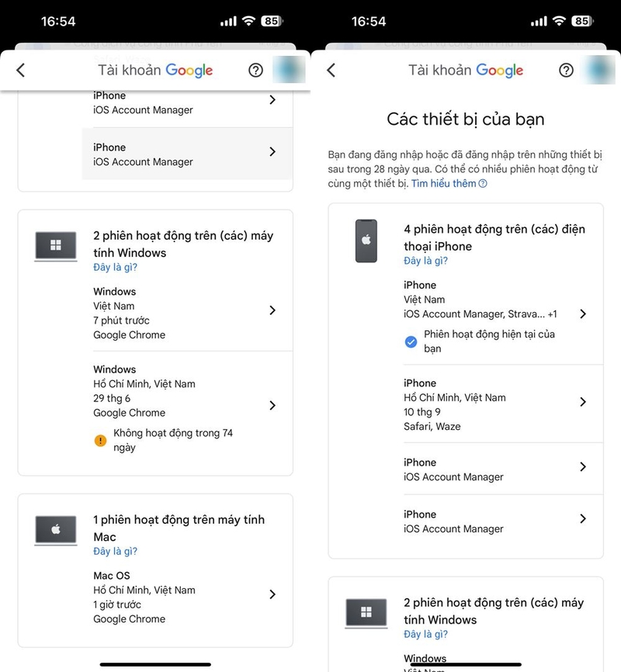Tap the Mac laptop icon in left phone
Viewport: 621px width, 672px height.
(x=56, y=530)
